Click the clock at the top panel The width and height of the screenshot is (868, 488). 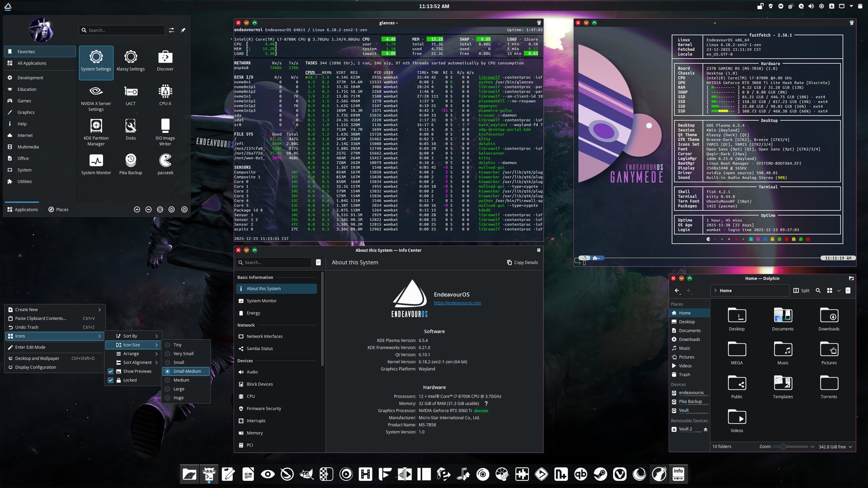click(434, 6)
